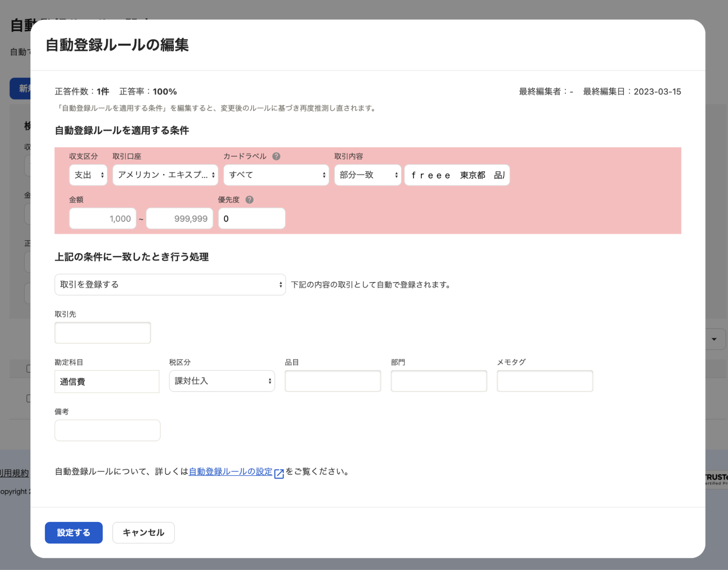Click the priority help question icon
This screenshot has height=570, width=728.
coord(249,199)
